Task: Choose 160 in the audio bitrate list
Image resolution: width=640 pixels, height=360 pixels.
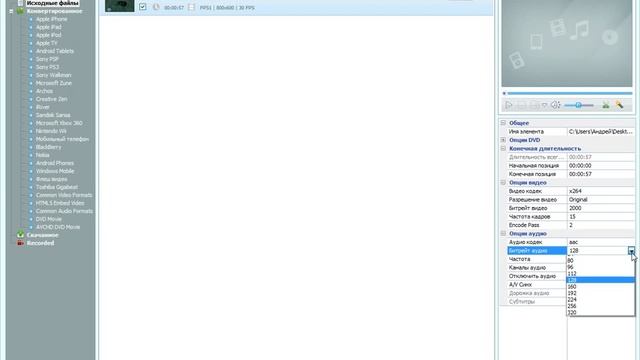Action: [600, 287]
